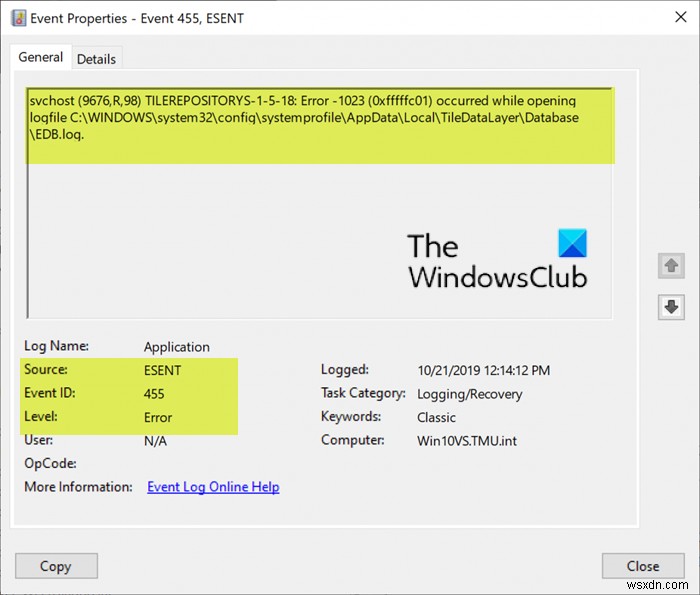Show previous event with up arrow
This screenshot has width=700, height=595.
click(x=671, y=266)
